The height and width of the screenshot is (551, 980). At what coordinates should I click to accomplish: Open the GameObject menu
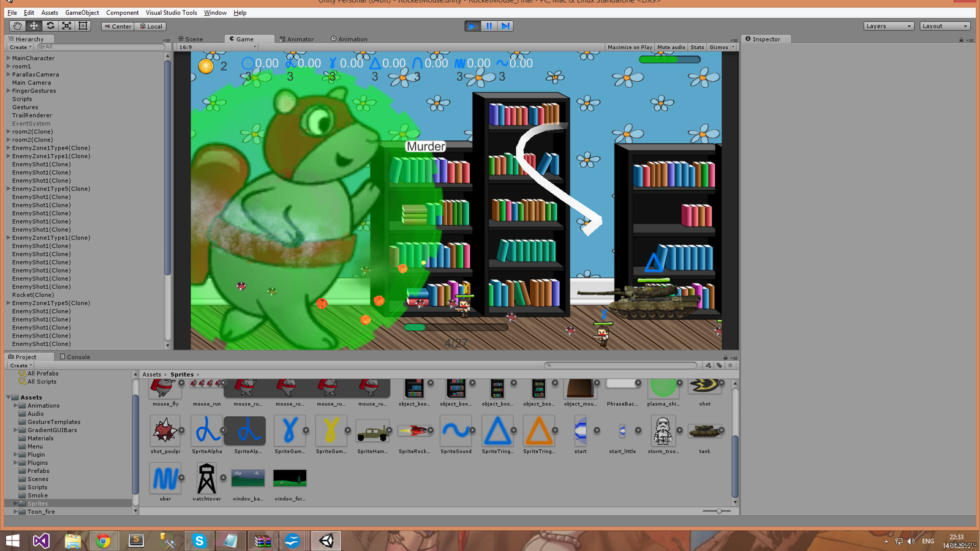pyautogui.click(x=82, y=12)
